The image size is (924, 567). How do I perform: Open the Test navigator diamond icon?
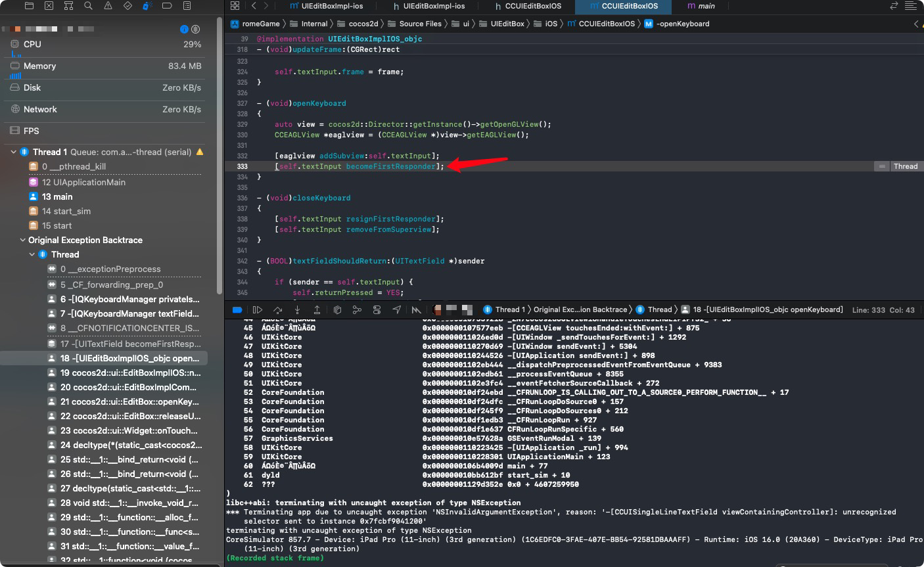coord(127,6)
